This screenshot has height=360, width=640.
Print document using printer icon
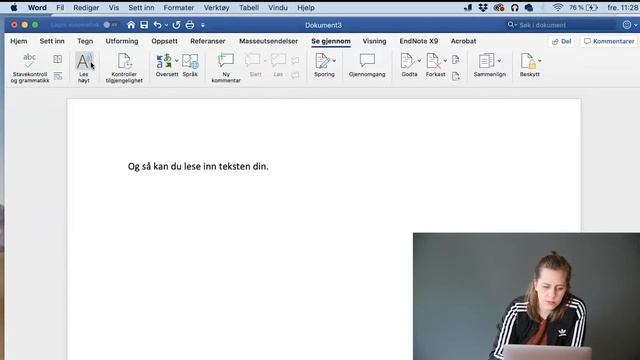pos(190,25)
